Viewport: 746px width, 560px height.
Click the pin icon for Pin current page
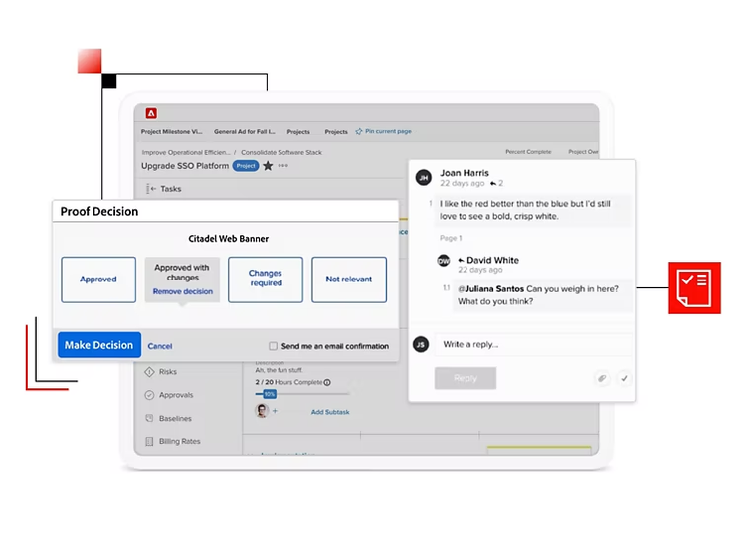coord(359,131)
